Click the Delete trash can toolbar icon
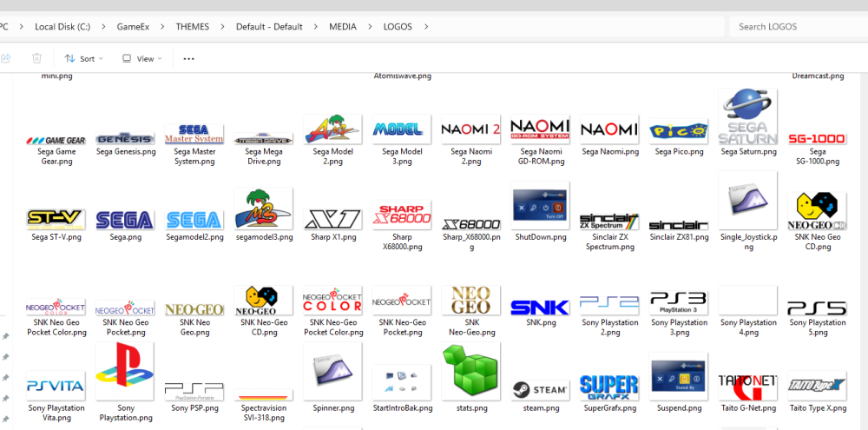 36,58
